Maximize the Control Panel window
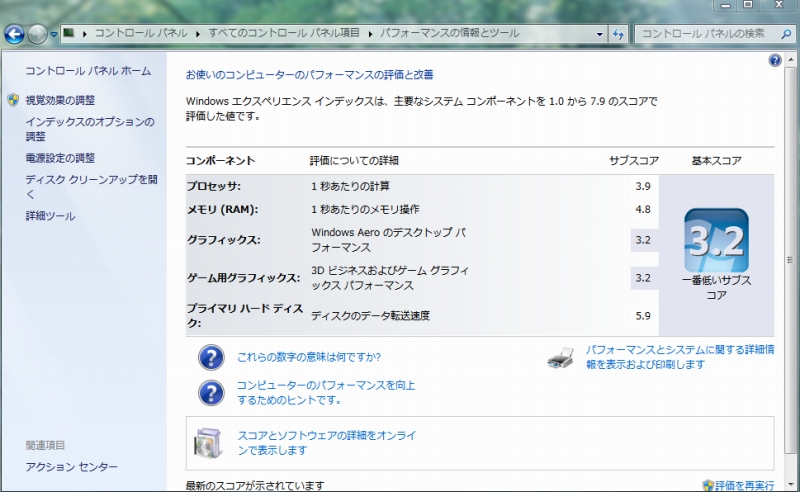 pyautogui.click(x=748, y=5)
